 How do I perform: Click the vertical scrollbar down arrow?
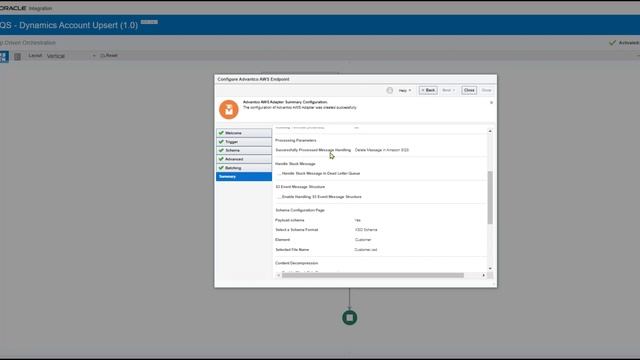490,268
